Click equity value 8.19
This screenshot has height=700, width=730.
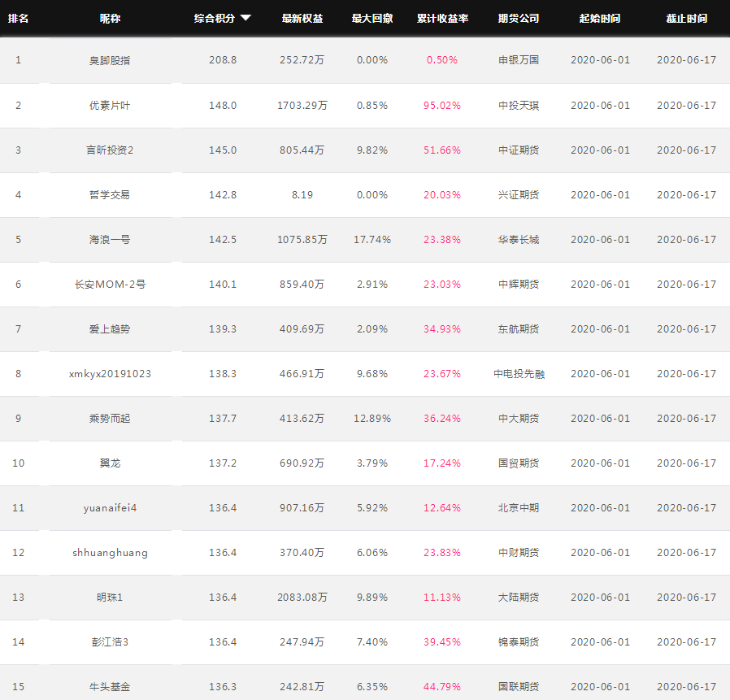(x=302, y=194)
